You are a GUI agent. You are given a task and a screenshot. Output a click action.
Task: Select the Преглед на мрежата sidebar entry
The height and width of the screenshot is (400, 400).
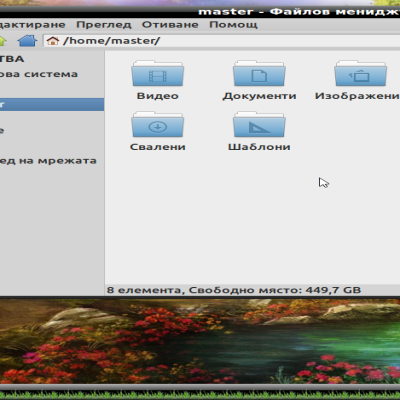tap(48, 161)
